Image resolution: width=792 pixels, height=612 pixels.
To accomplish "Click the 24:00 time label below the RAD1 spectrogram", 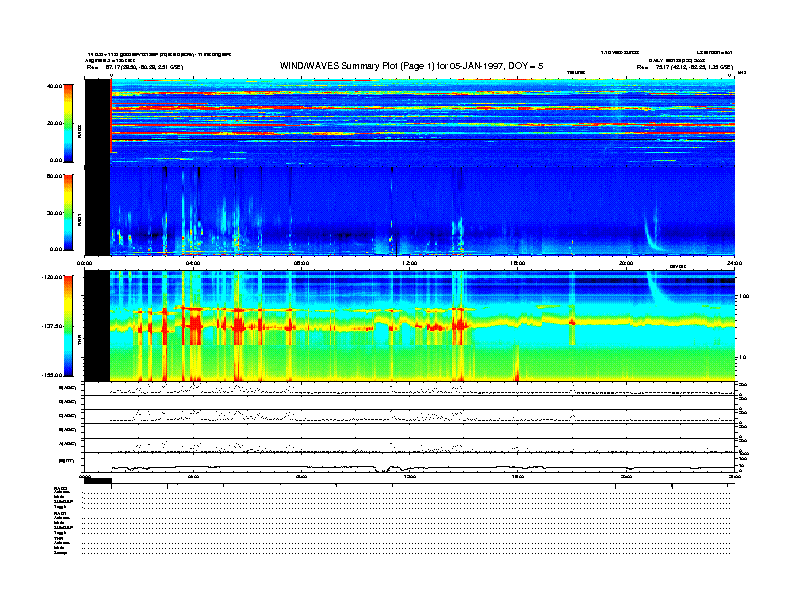I will click(x=734, y=263).
